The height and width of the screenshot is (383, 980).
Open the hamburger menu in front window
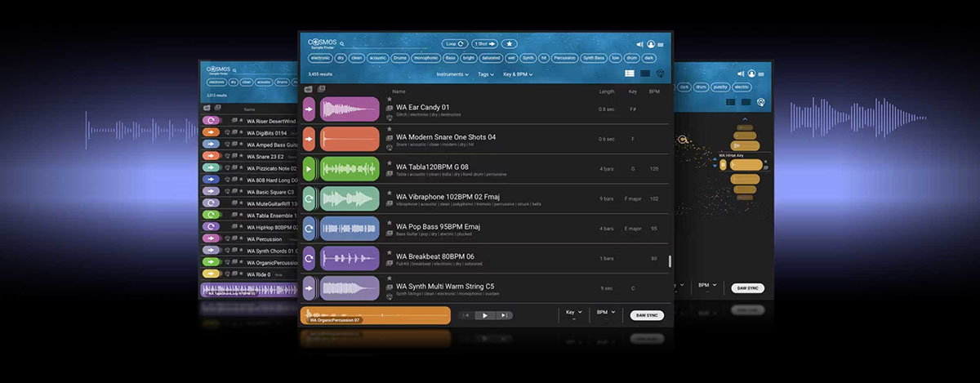pyautogui.click(x=660, y=44)
